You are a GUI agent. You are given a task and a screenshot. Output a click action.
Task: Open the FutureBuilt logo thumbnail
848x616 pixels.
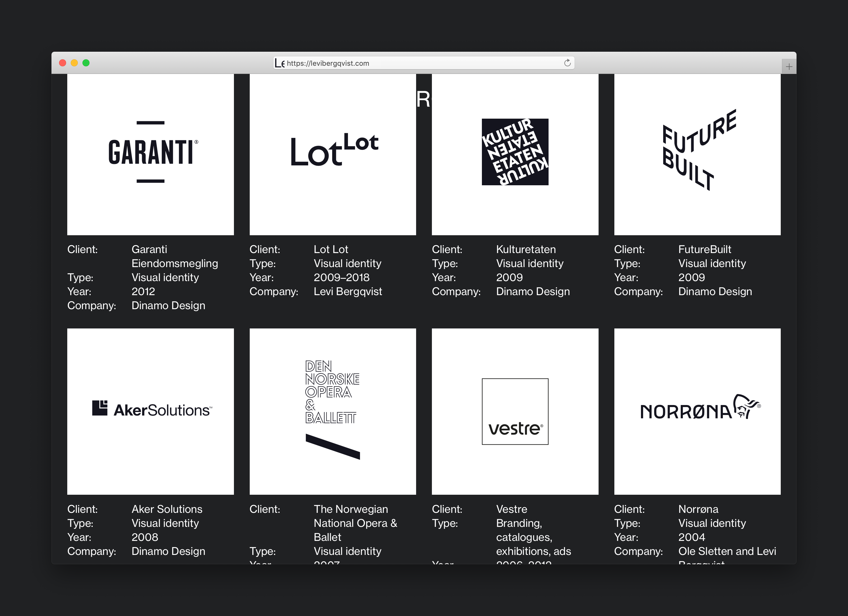coord(697,154)
